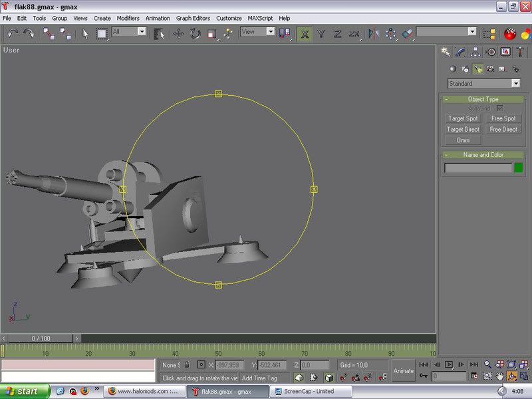Viewport: 532px width, 399px height.
Task: Switch to the Hierarchy command panel tab
Action: pyautogui.click(x=475, y=52)
